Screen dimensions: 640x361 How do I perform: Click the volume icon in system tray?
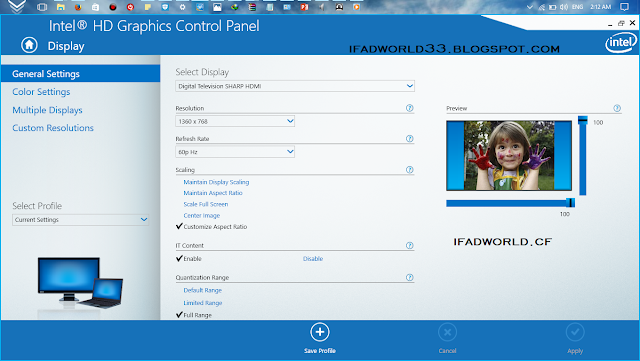coord(564,7)
